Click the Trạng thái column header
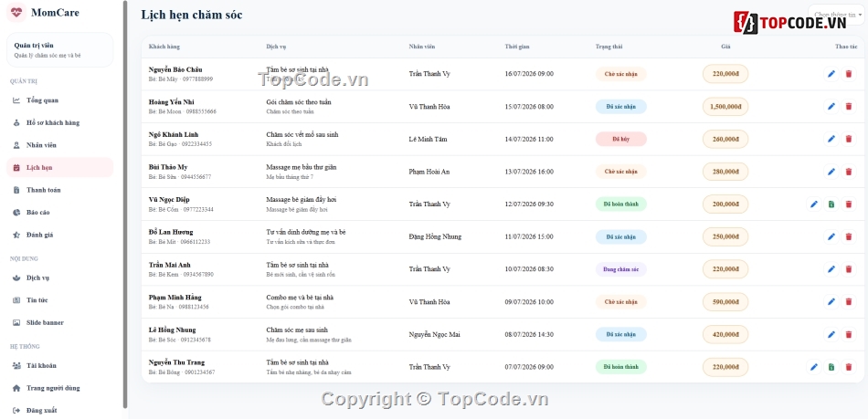 coord(609,47)
